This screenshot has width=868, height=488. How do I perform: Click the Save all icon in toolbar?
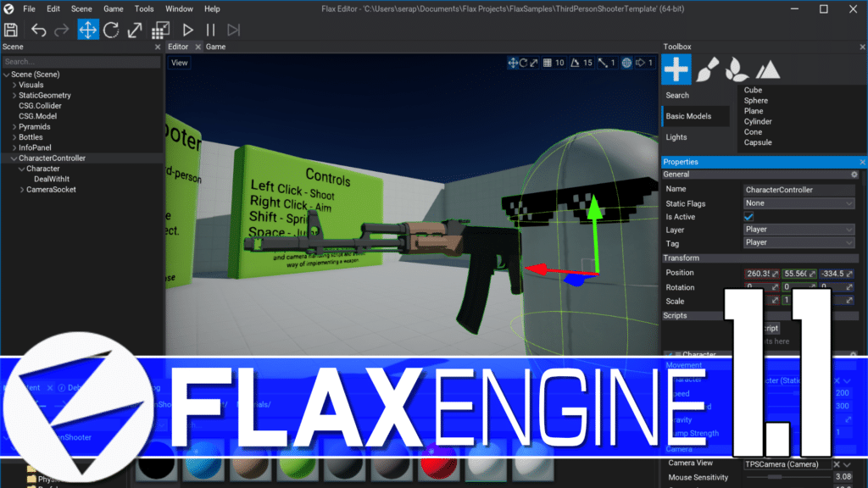11,30
